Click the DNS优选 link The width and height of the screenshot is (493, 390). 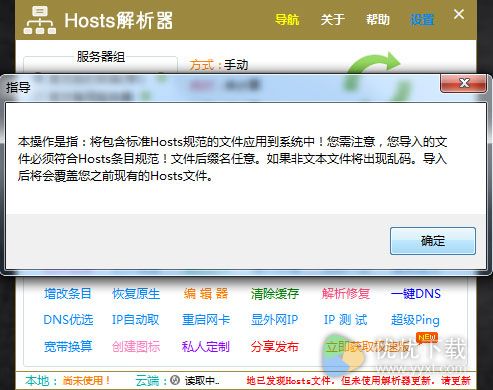click(68, 320)
